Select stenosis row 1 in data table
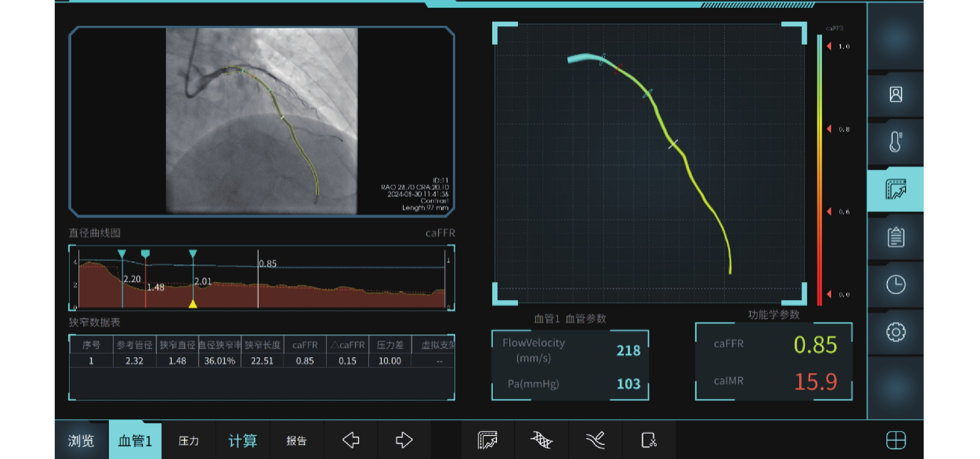Viewport: 980px width, 459px height. (262, 361)
